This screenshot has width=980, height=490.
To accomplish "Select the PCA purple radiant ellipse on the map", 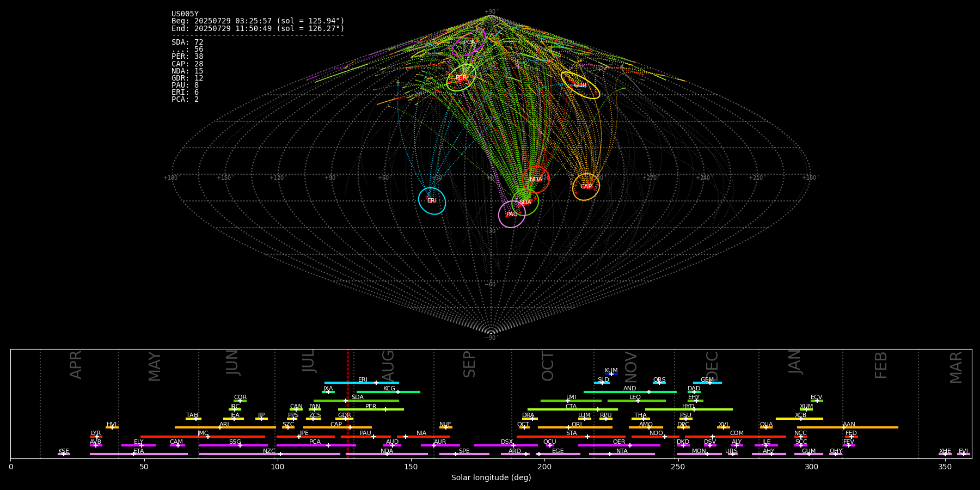I will click(469, 42).
